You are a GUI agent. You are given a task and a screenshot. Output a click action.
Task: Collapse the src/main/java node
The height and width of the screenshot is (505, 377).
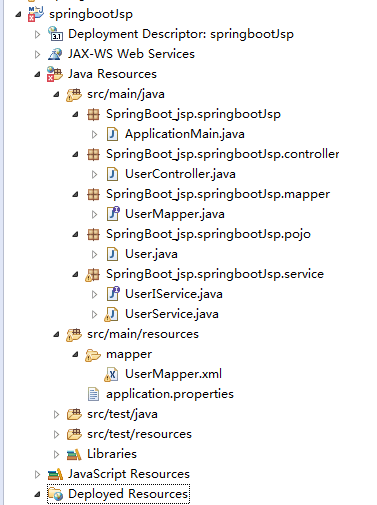pos(56,94)
